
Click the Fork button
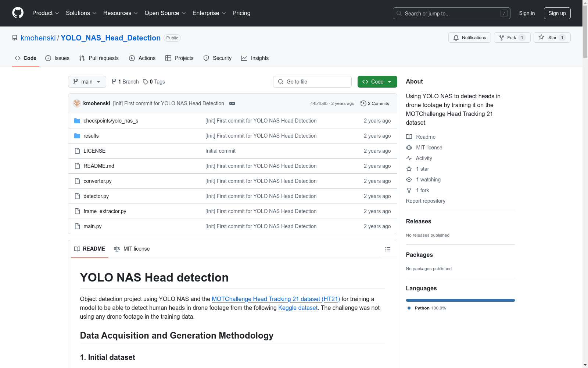[512, 38]
